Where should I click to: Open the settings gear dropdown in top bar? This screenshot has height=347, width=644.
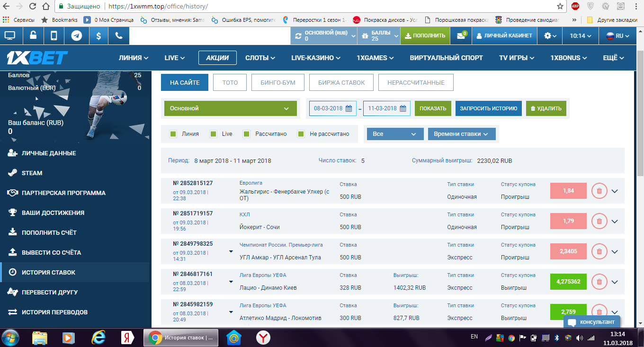coord(550,36)
